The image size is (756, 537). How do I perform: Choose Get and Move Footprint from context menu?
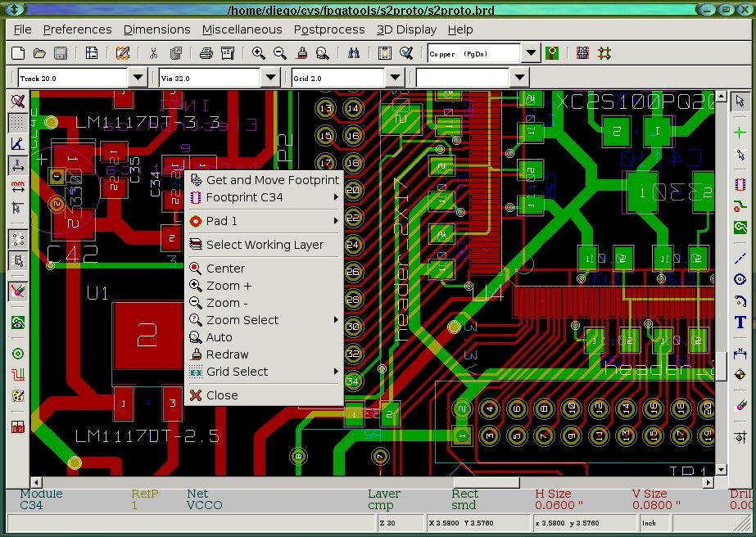click(x=265, y=180)
